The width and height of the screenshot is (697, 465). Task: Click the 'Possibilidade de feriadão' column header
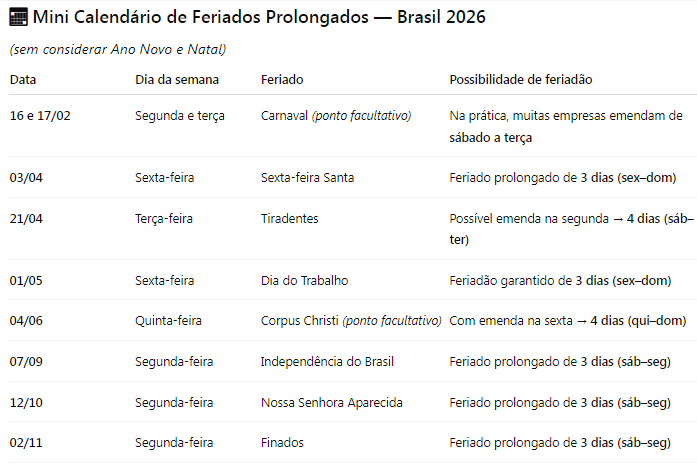pyautogui.click(x=521, y=80)
